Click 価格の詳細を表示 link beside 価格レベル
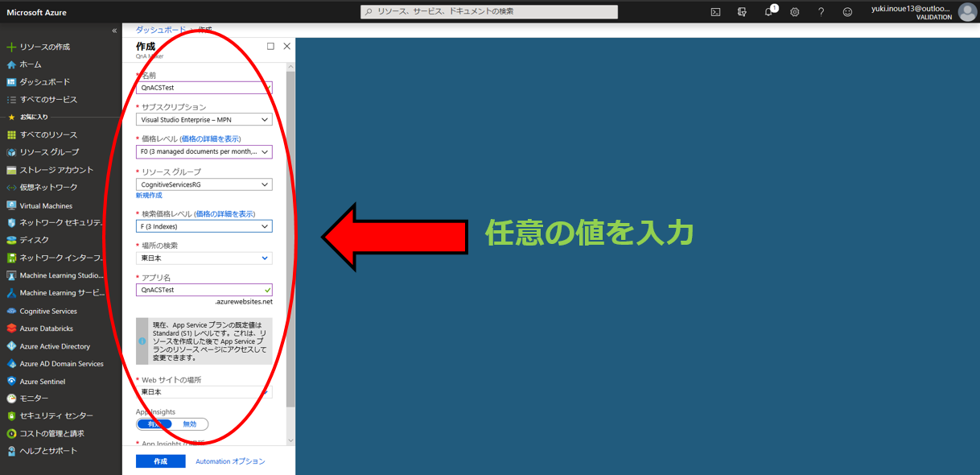This screenshot has height=475, width=980. 210,139
